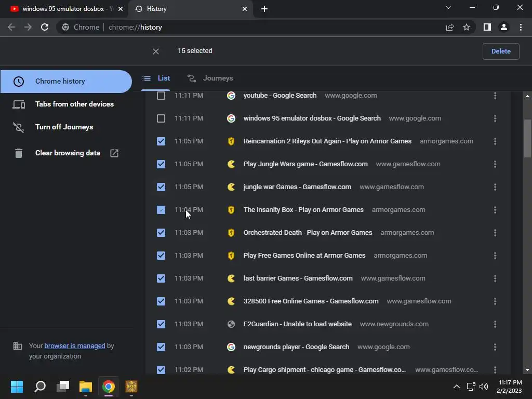532x399 pixels.
Task: Open actions menu for youtube - Google Search
Action: tap(495, 96)
